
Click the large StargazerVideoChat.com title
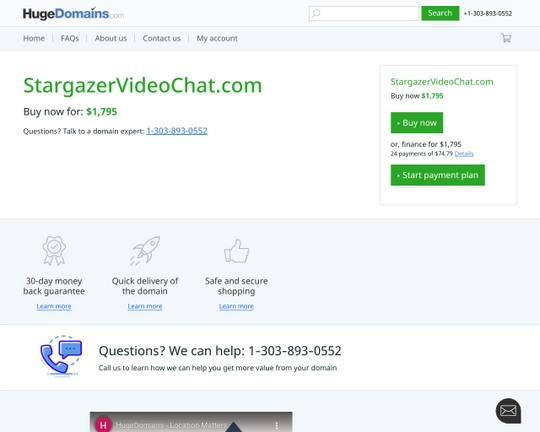[143, 85]
